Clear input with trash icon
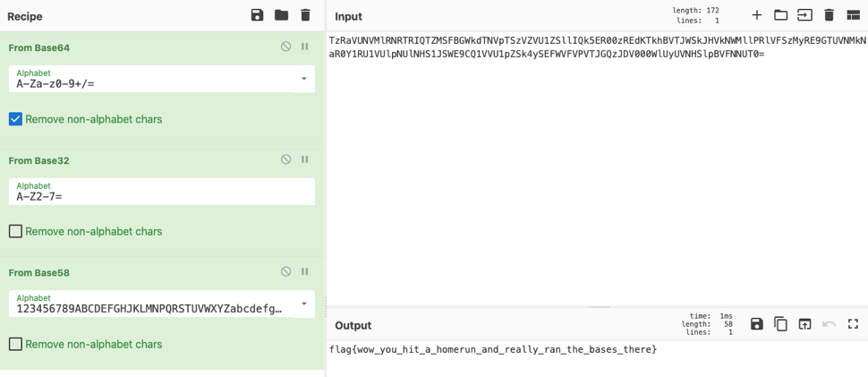This screenshot has height=377, width=868. click(829, 15)
